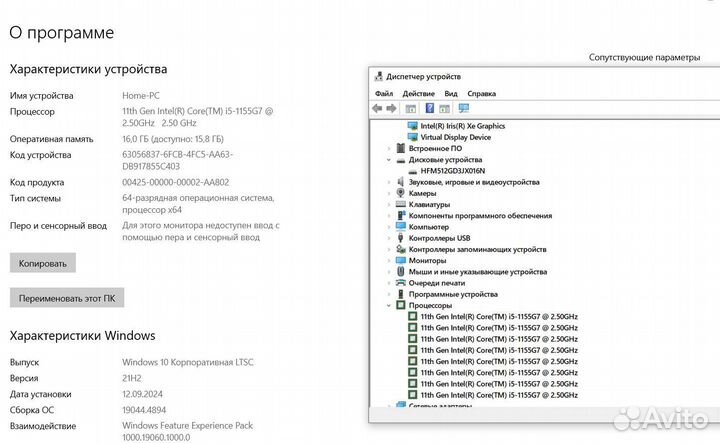The height and width of the screenshot is (444, 720).
Task: Select the Компоненты программного обеспечения label
Action: point(480,215)
